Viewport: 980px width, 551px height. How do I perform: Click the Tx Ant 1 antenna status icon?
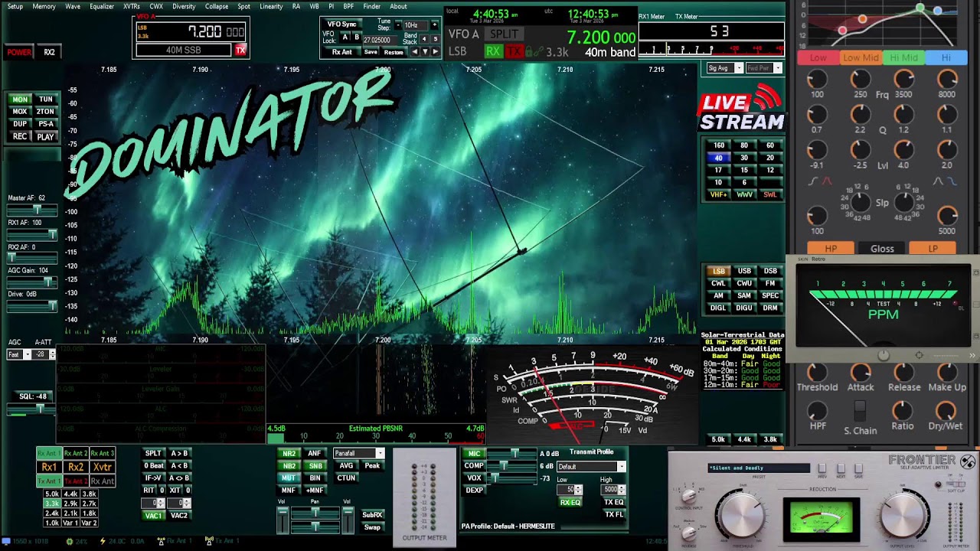(209, 541)
